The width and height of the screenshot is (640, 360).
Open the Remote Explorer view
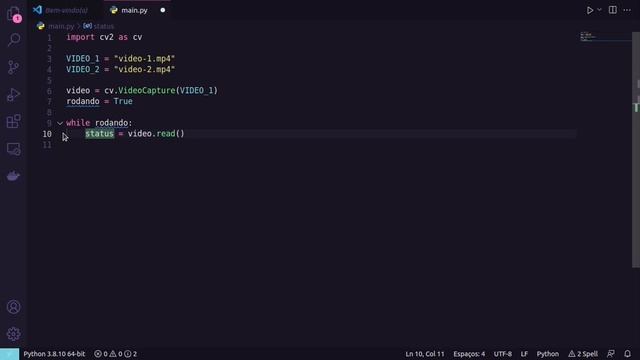[x=13, y=149]
